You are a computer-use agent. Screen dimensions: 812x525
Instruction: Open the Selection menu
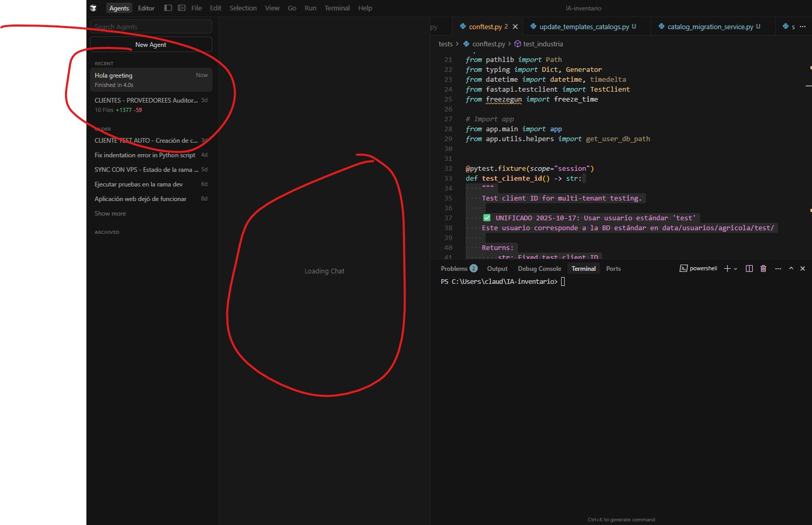coord(243,8)
